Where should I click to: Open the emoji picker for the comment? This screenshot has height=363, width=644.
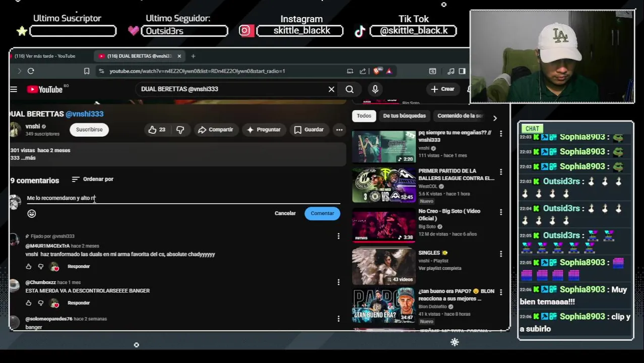pos(32,214)
